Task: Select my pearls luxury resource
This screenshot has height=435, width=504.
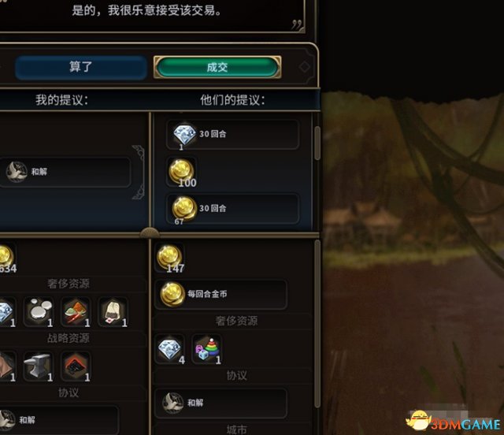Action: coord(39,311)
